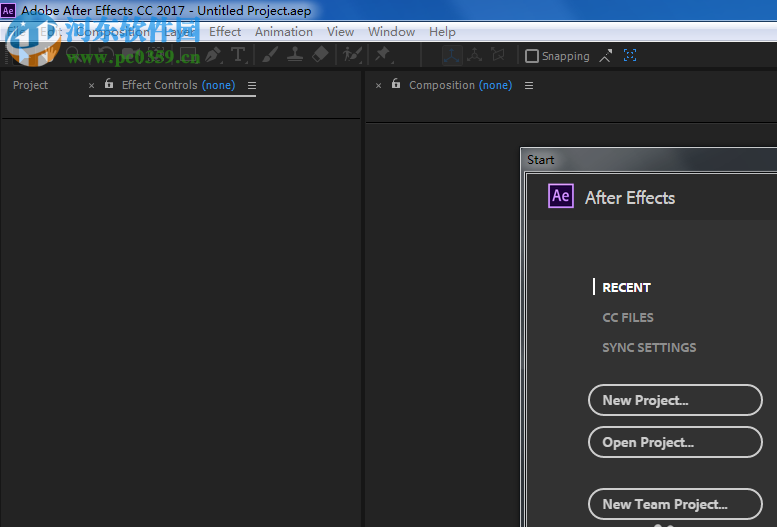Select the Rectangle shape tool
This screenshot has width=777, height=527.
coord(188,55)
